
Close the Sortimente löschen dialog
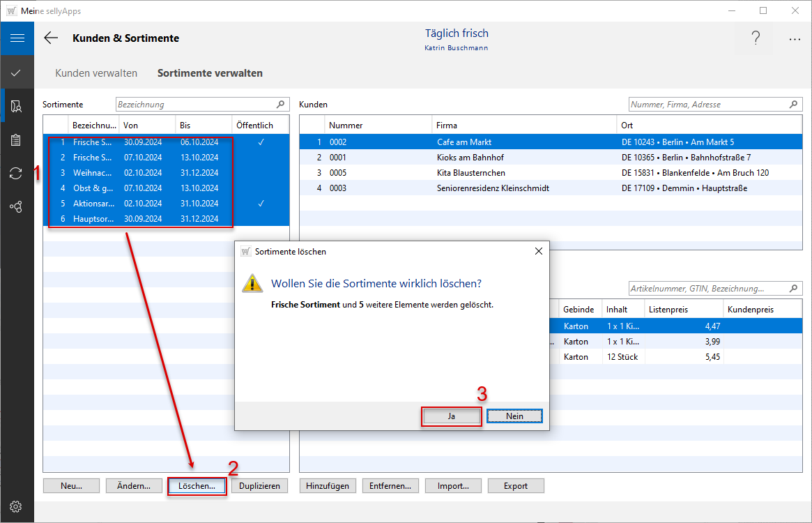click(538, 251)
